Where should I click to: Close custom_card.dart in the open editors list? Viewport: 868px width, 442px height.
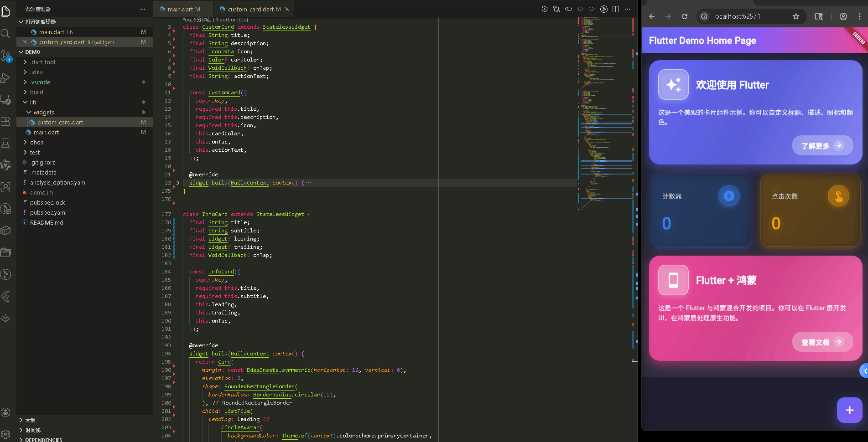pyautogui.click(x=25, y=42)
